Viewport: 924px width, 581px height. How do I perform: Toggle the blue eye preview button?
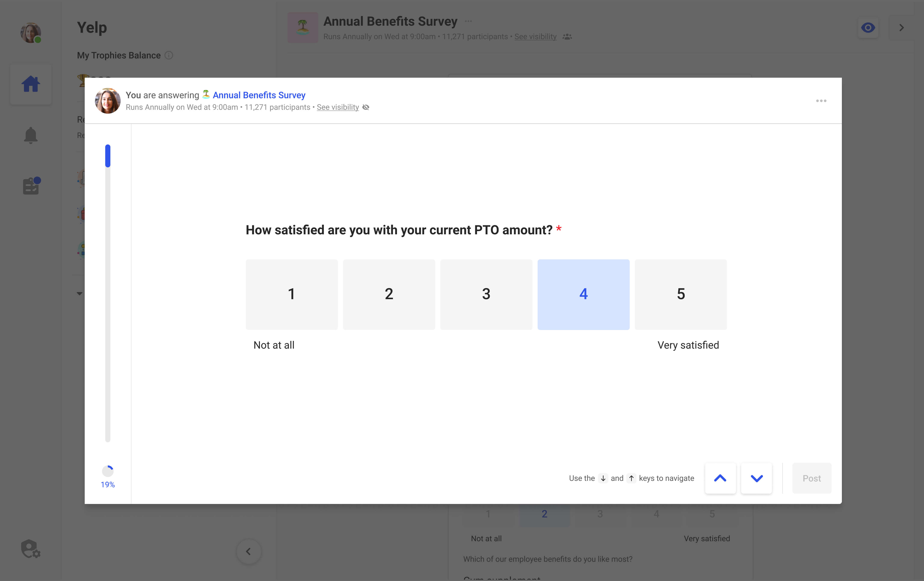click(x=868, y=28)
